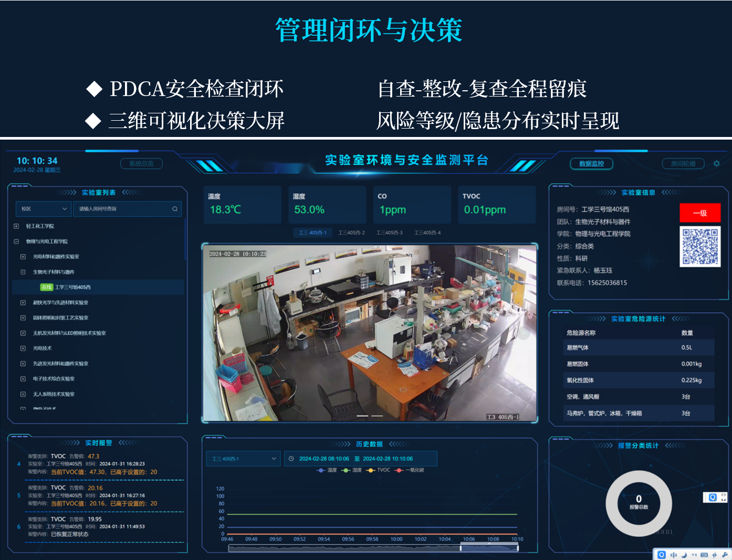Image resolution: width=732 pixels, height=560 pixels.
Task: Collapse the 物理与光电工程学院 tree node
Action: click(x=16, y=241)
